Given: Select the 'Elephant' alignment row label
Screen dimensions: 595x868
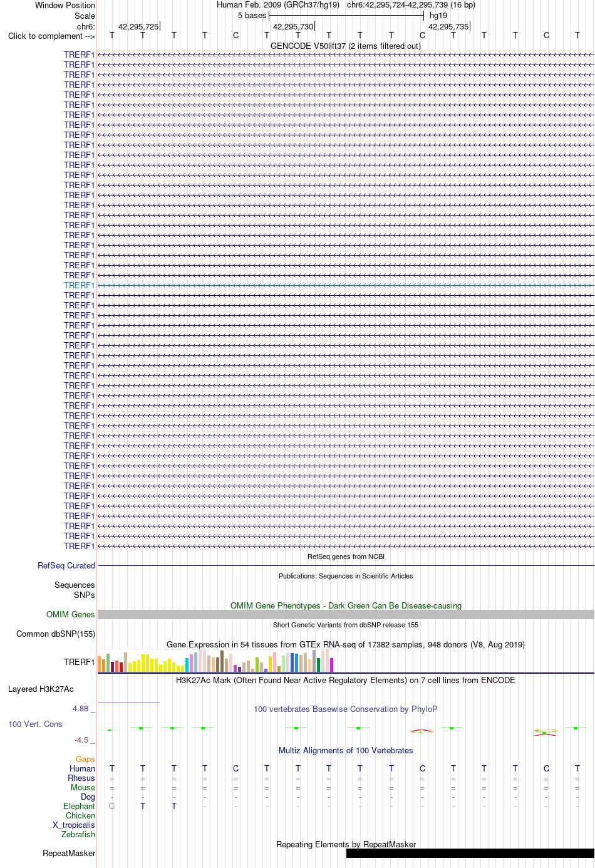Looking at the screenshot, I should point(80,806).
